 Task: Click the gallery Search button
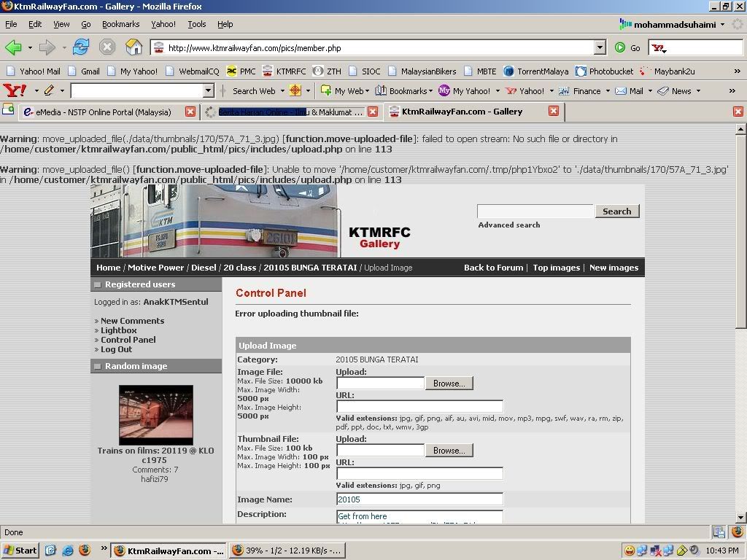617,211
